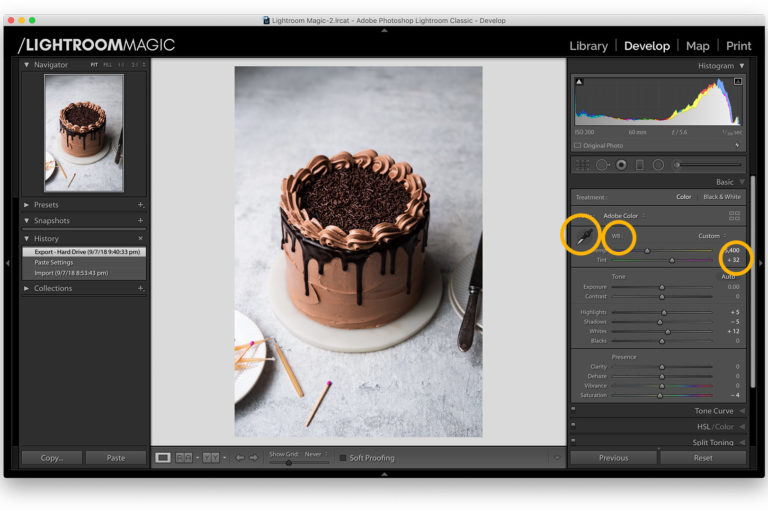Select Import history step
The image size is (768, 511).
click(84, 273)
